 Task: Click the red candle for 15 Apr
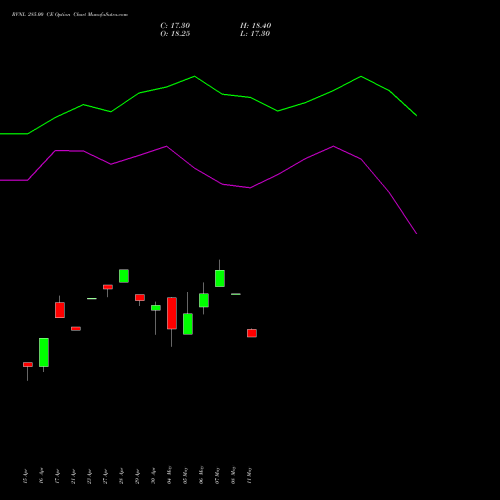pyautogui.click(x=28, y=365)
